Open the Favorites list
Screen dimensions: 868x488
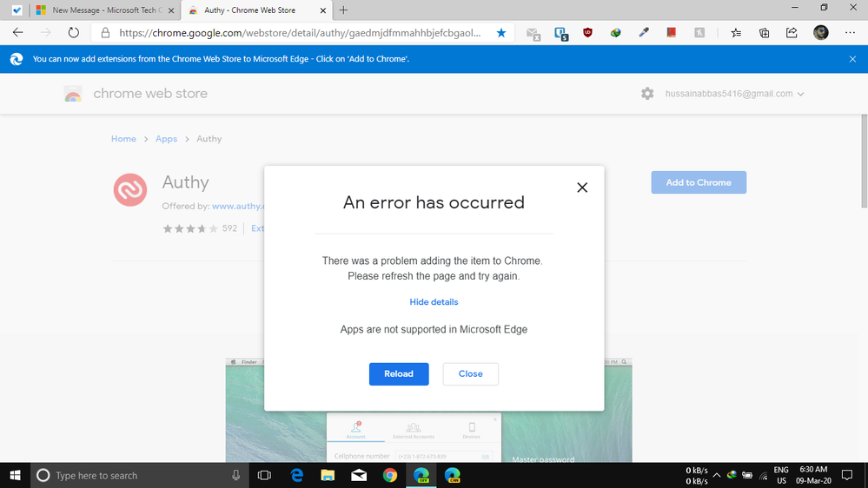pos(736,33)
